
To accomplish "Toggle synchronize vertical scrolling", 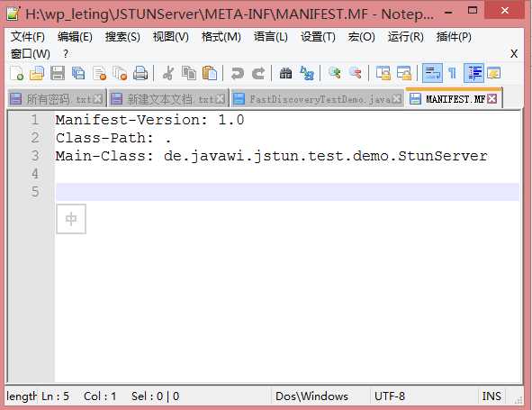I will click(x=383, y=73).
